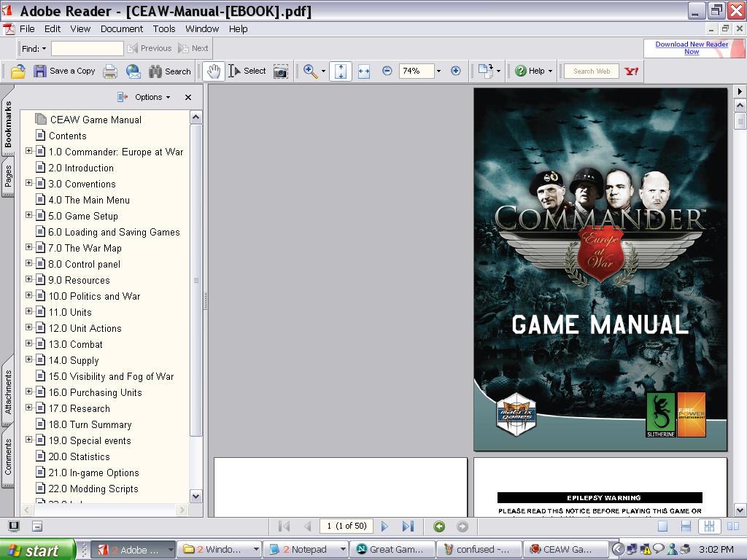Click the Windows Start button
The image size is (747, 560).
(38, 550)
